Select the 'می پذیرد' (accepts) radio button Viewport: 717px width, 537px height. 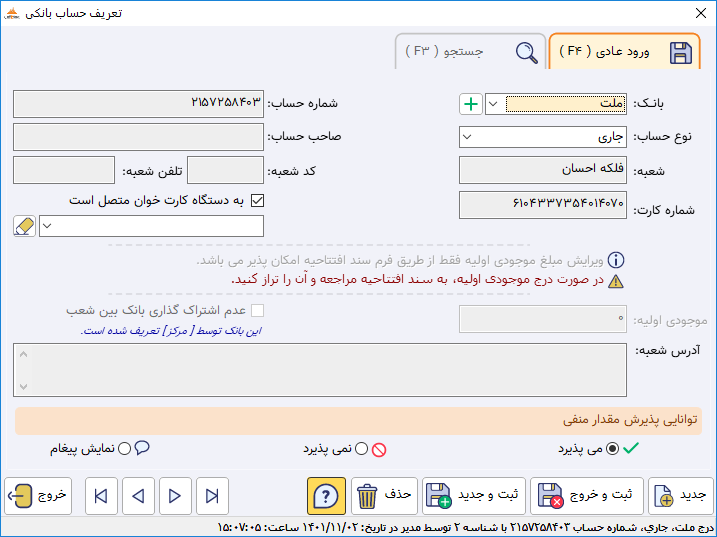tap(612, 449)
